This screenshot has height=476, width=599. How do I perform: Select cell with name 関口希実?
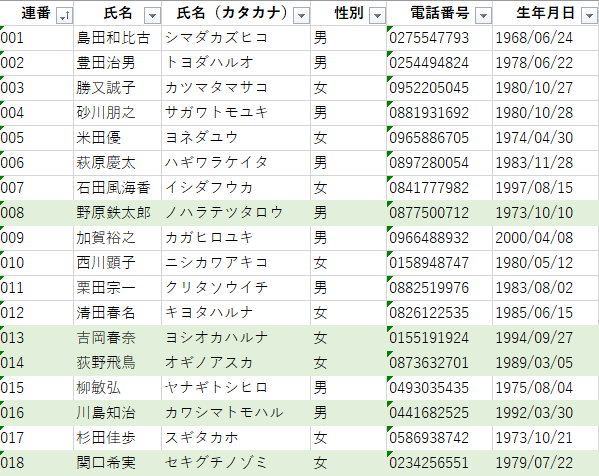coord(118,463)
